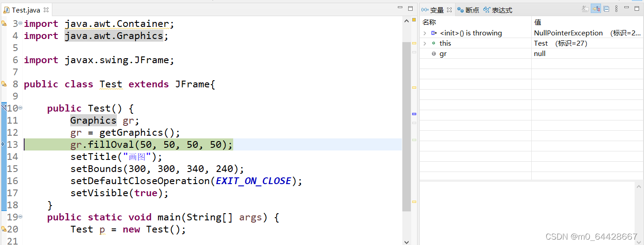Close the 变量 view tab
This screenshot has width=644, height=245.
tap(449, 10)
